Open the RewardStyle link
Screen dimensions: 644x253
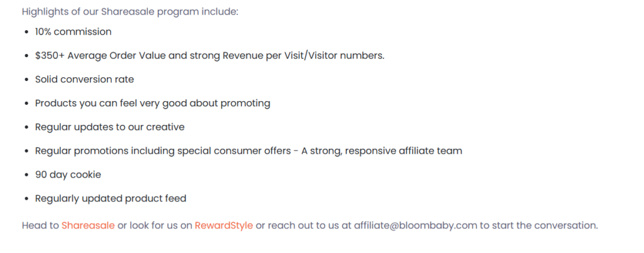[224, 225]
